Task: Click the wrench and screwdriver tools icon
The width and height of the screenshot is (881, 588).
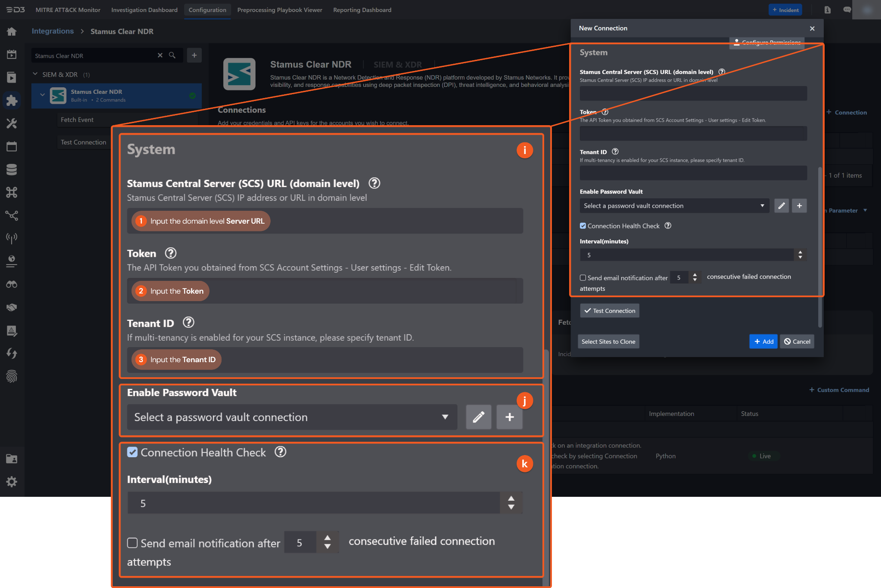Action: [x=12, y=123]
